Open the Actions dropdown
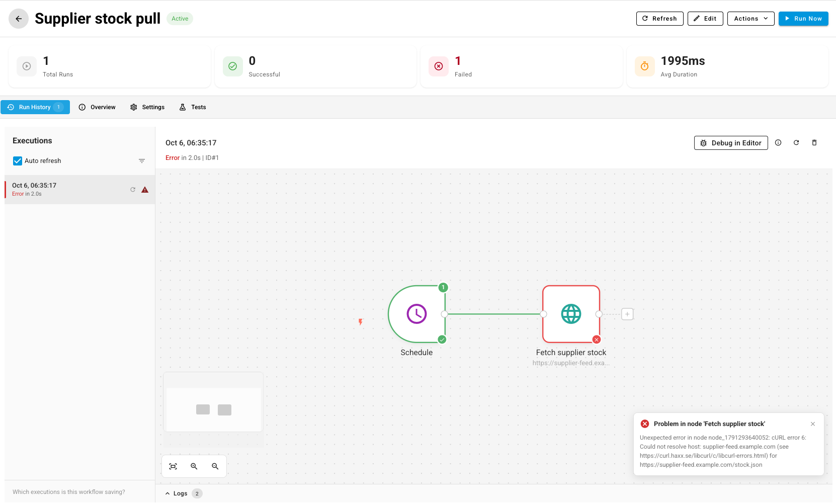This screenshot has width=836, height=504. point(750,19)
